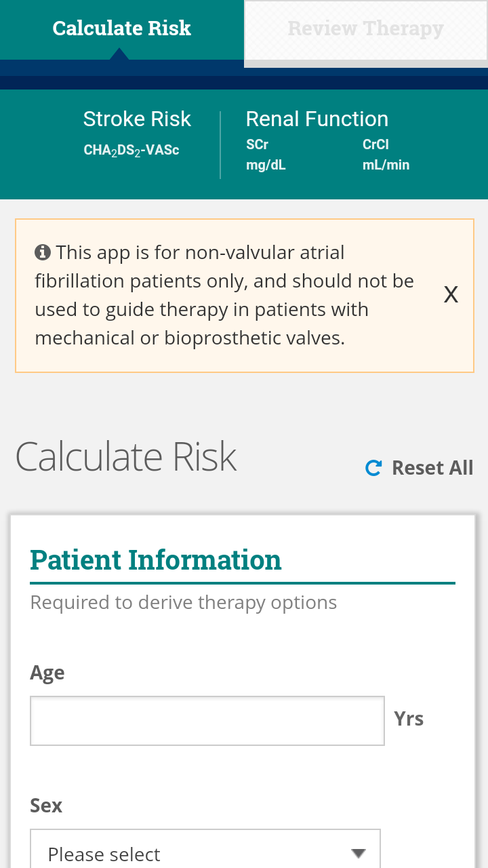Focus the Age input field
This screenshot has height=868, width=488.
click(207, 721)
